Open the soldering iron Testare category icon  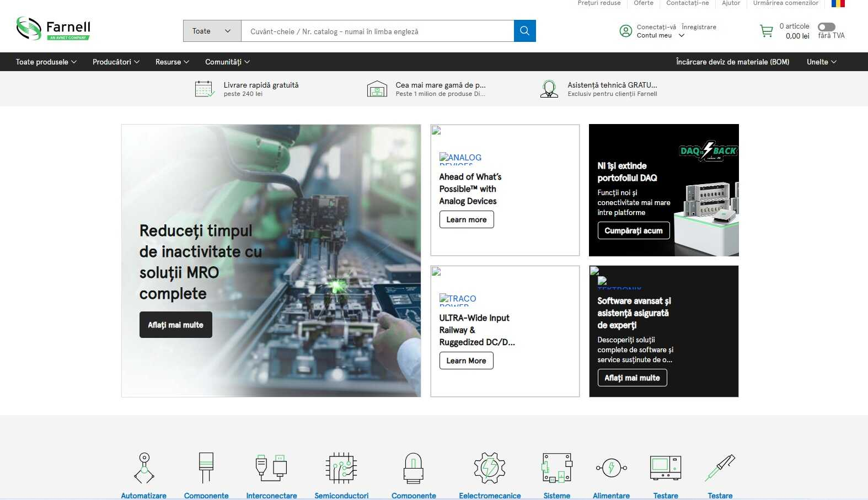[720, 468]
